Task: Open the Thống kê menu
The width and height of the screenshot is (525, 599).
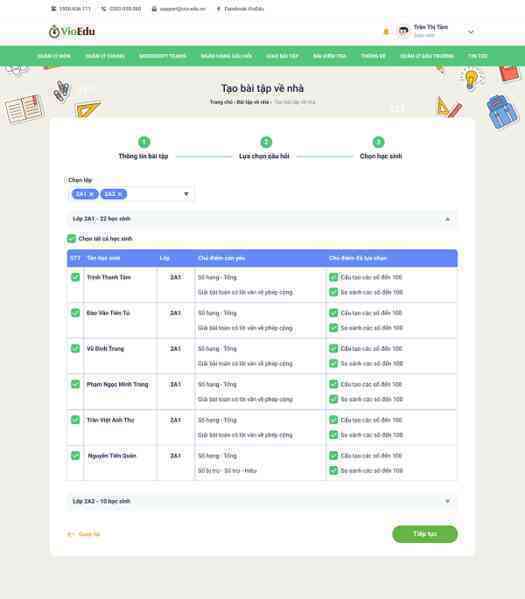Action: [x=373, y=56]
